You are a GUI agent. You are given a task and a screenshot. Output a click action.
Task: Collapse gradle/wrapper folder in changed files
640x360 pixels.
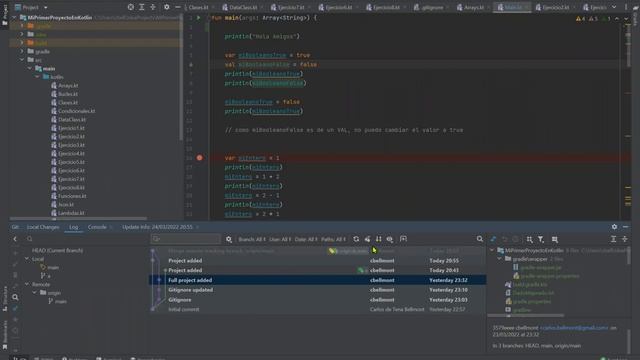tap(500, 259)
